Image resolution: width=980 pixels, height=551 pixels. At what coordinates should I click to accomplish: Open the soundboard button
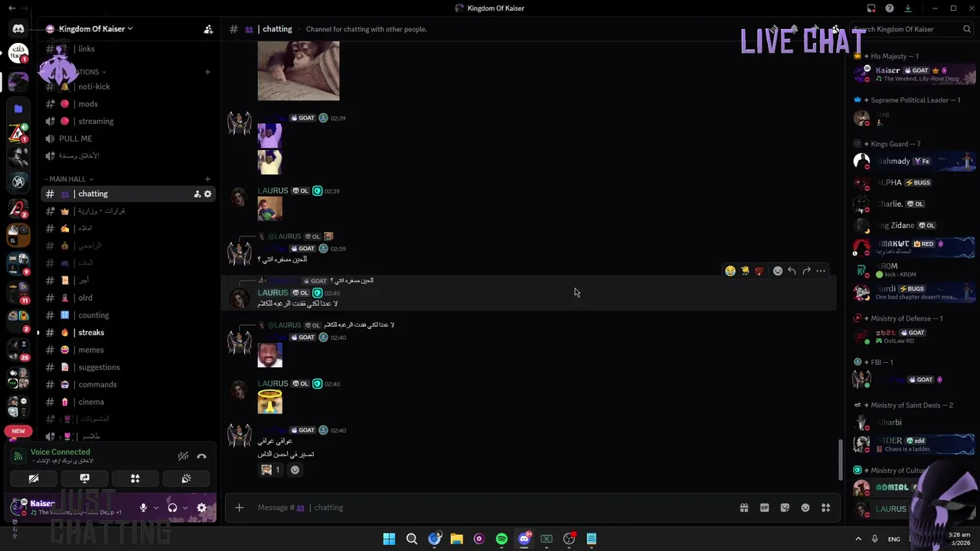pyautogui.click(x=186, y=478)
